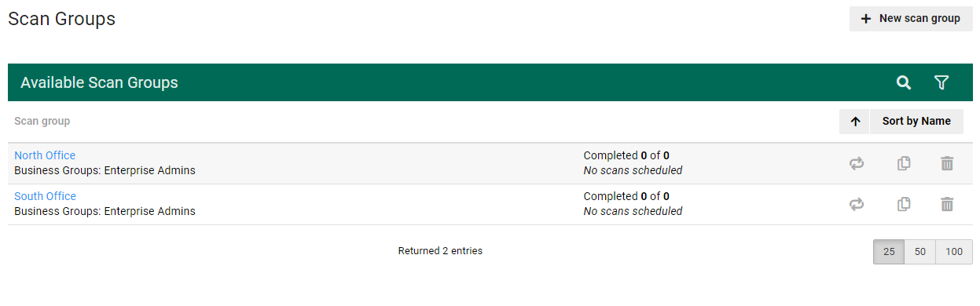Open the North Office link

[x=45, y=155]
